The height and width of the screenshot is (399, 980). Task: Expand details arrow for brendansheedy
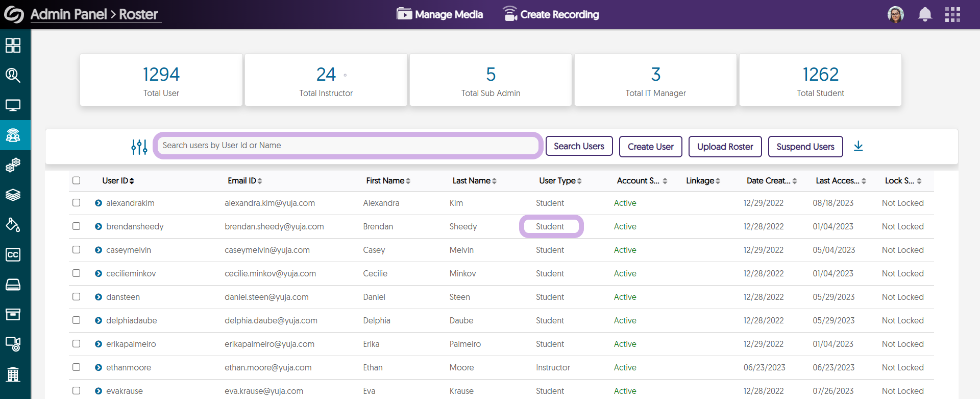pyautogui.click(x=99, y=226)
